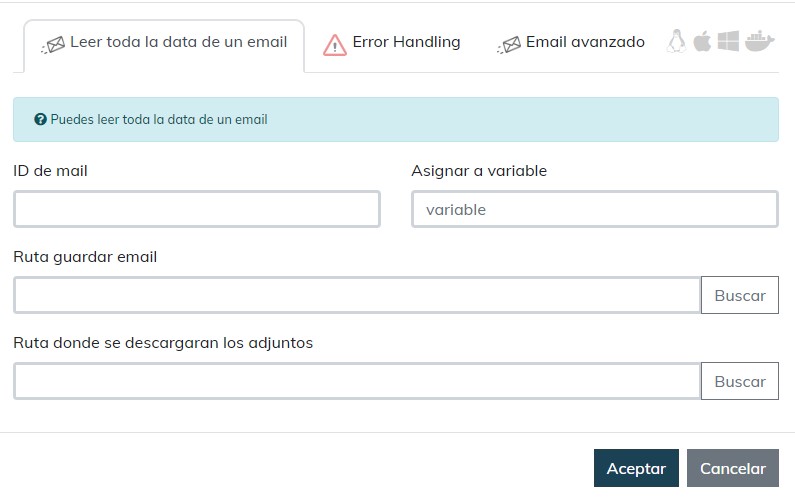Click the Apple logo icon

[x=702, y=42]
